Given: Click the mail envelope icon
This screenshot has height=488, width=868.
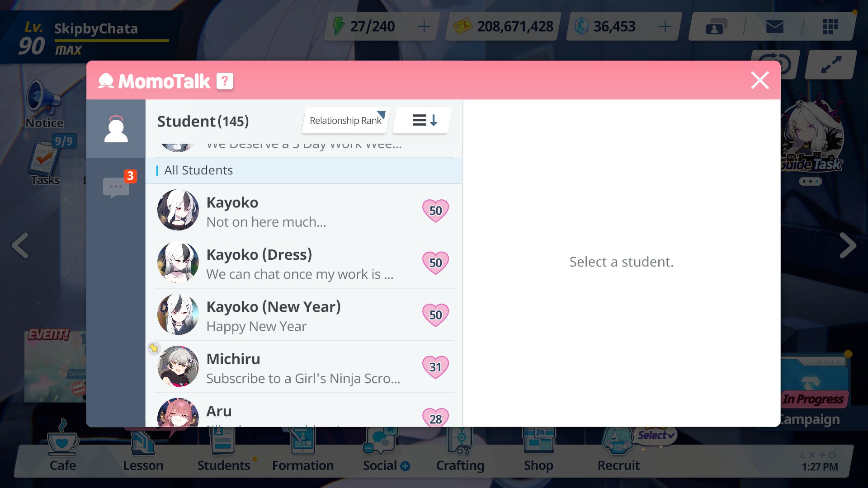Looking at the screenshot, I should coord(774,27).
